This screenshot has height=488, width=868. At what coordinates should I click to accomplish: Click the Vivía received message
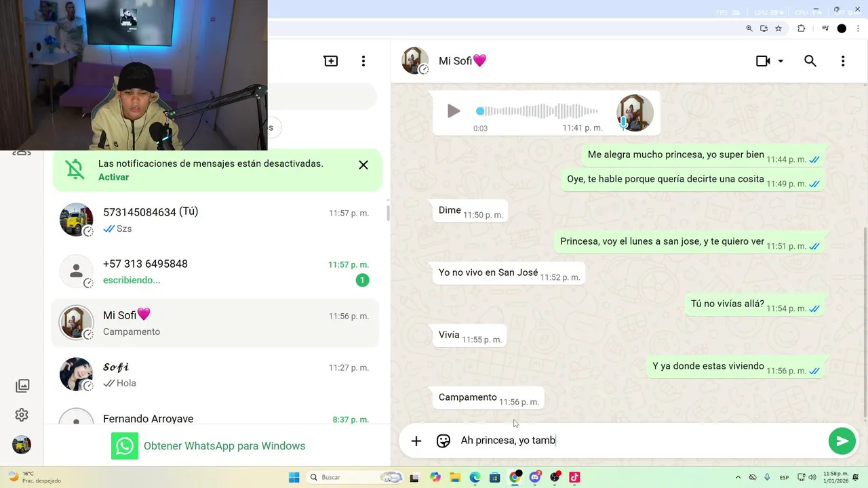click(469, 336)
